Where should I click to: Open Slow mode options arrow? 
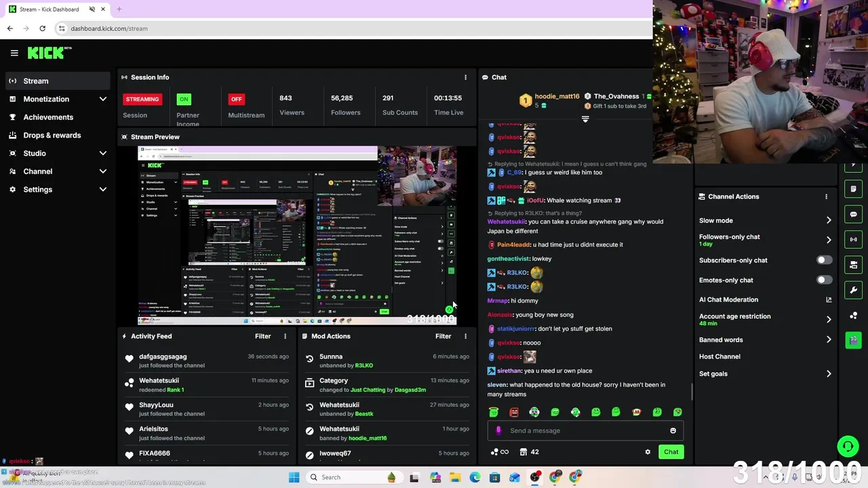point(829,220)
